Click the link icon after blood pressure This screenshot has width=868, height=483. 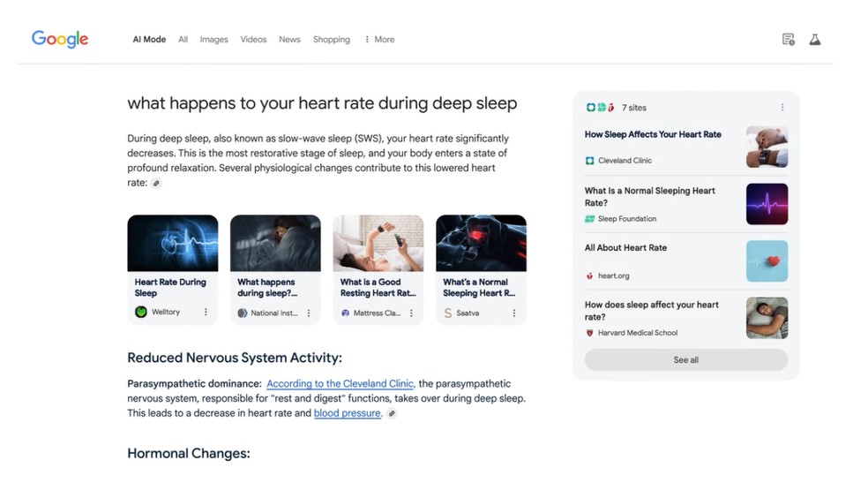pos(392,413)
